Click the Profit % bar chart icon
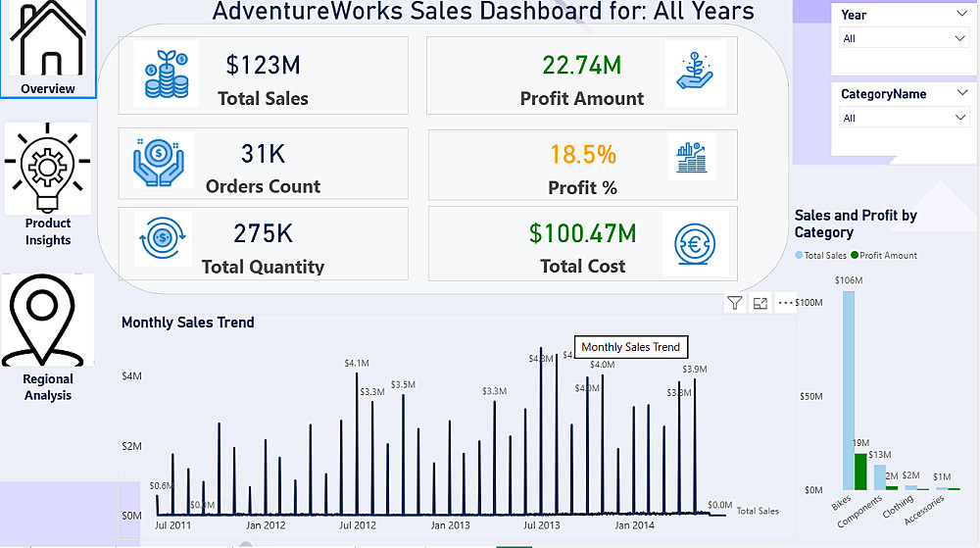980x548 pixels. point(695,157)
